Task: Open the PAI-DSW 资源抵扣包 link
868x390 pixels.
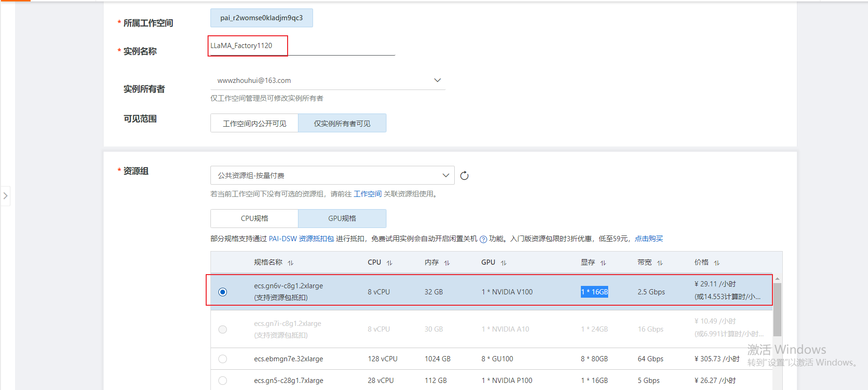Action: pos(301,239)
